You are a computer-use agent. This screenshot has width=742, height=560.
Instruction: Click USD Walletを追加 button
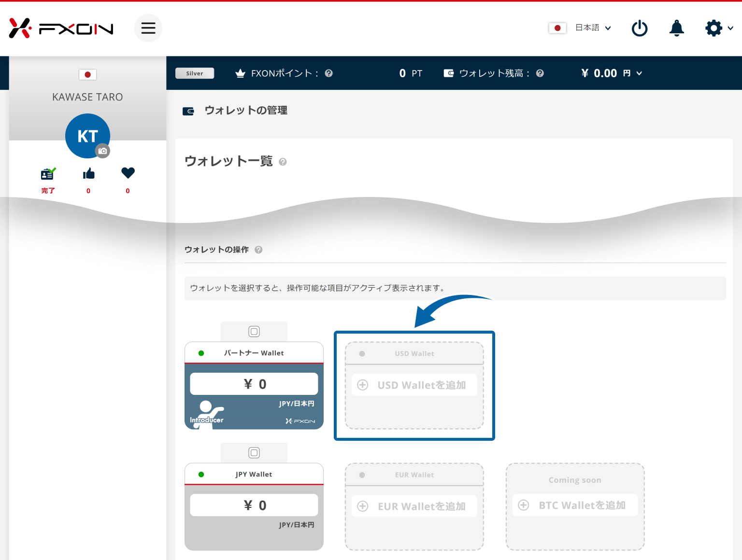pos(414,385)
